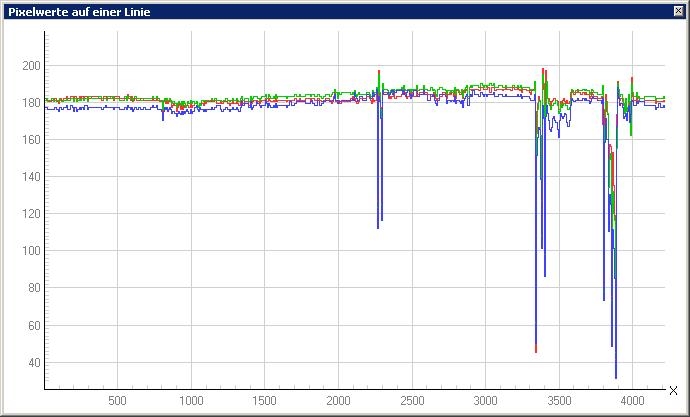Click the 140 value on the vertical axis
Screen dimensions: 690x417
pos(30,177)
